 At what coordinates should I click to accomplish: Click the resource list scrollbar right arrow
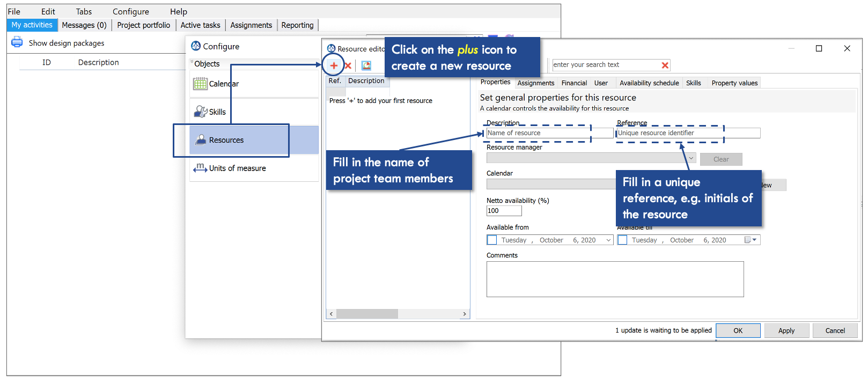tap(465, 314)
